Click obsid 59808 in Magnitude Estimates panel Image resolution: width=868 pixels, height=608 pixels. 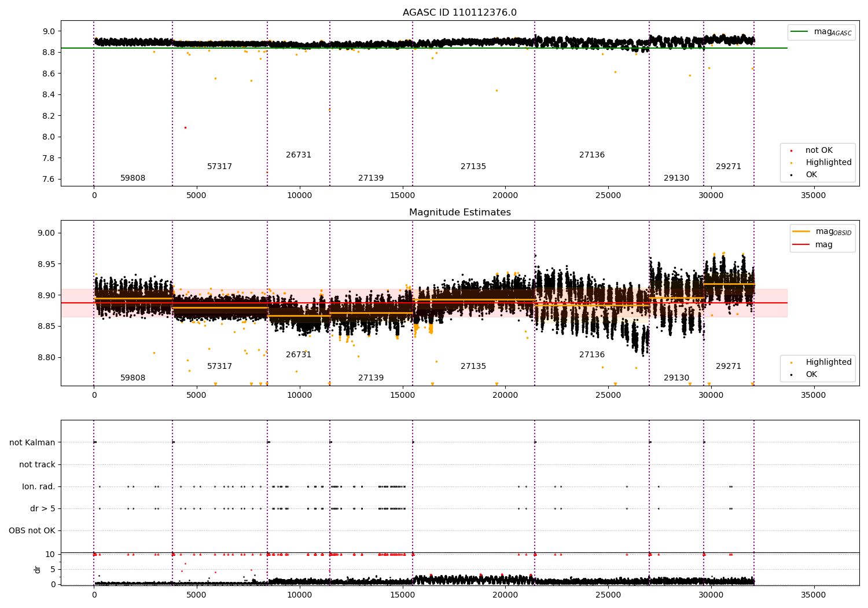click(x=133, y=378)
